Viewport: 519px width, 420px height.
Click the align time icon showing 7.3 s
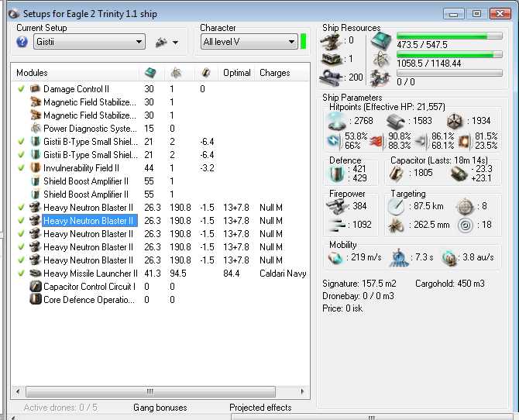coord(398,258)
